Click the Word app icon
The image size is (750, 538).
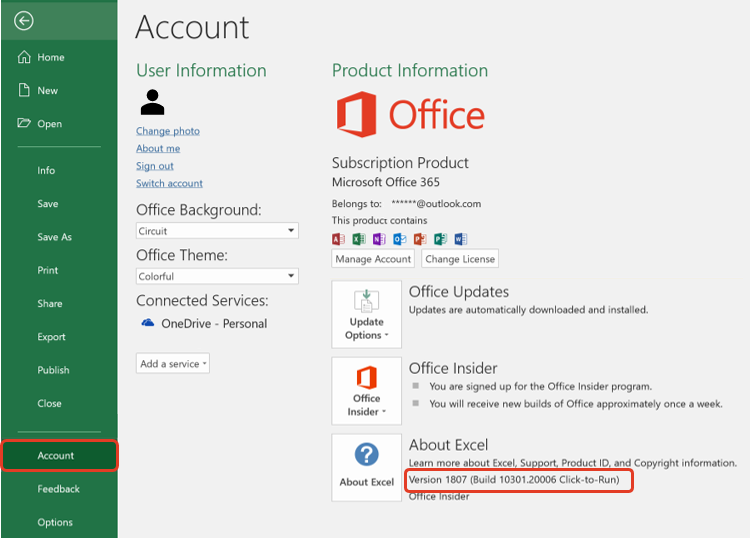[461, 239]
